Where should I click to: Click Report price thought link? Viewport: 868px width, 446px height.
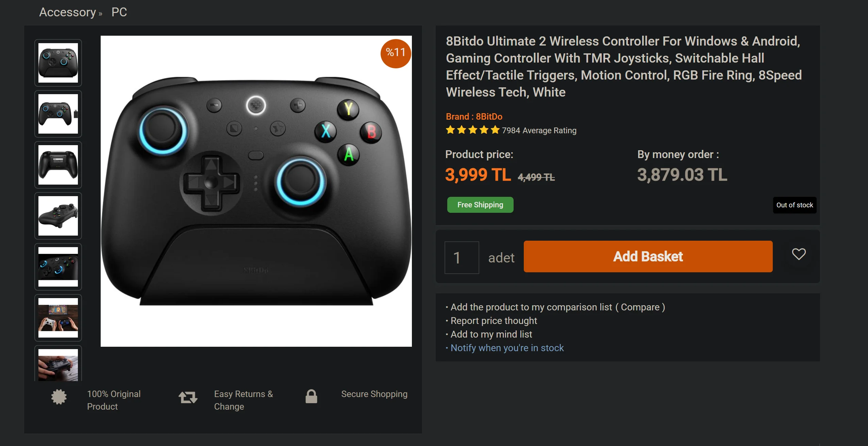click(494, 321)
